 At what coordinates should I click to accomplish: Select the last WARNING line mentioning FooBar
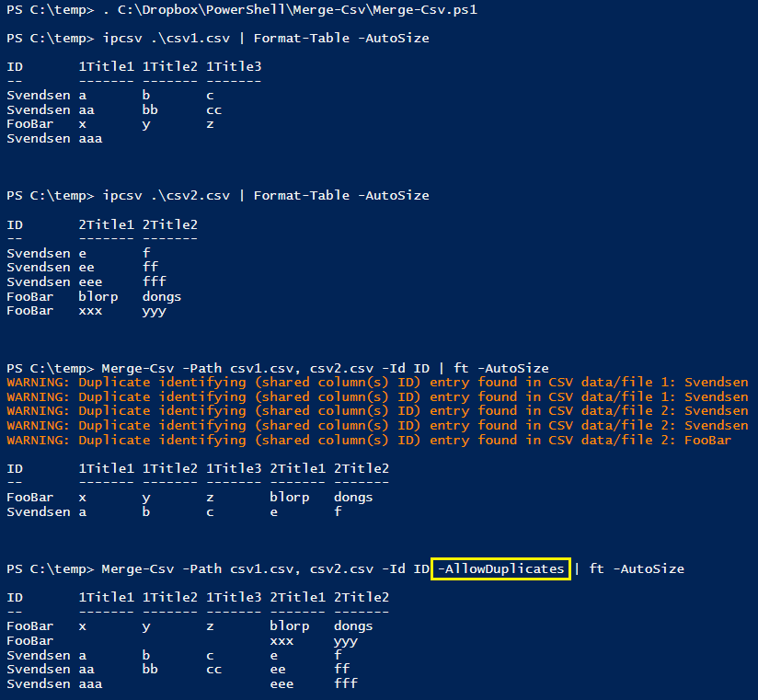368,439
